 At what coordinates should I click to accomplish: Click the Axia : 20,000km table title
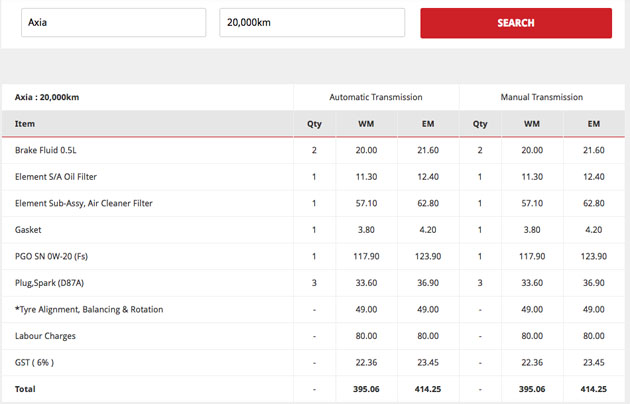(x=47, y=97)
